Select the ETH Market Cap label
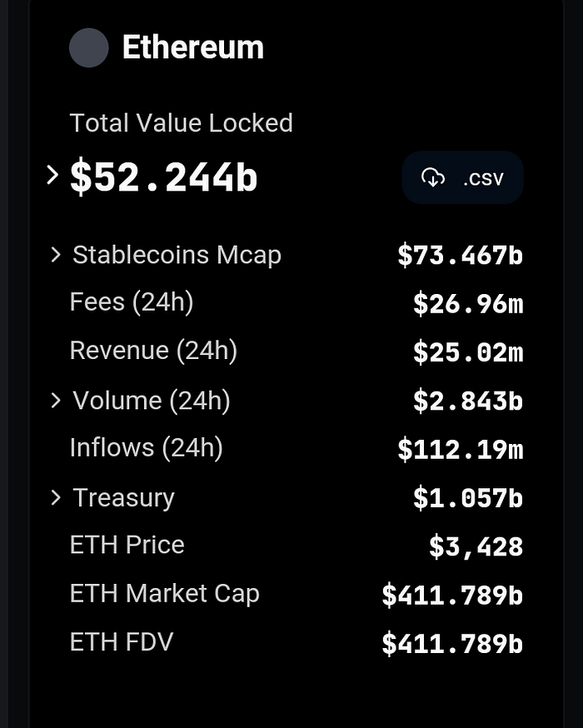This screenshot has height=728, width=583. point(165,594)
